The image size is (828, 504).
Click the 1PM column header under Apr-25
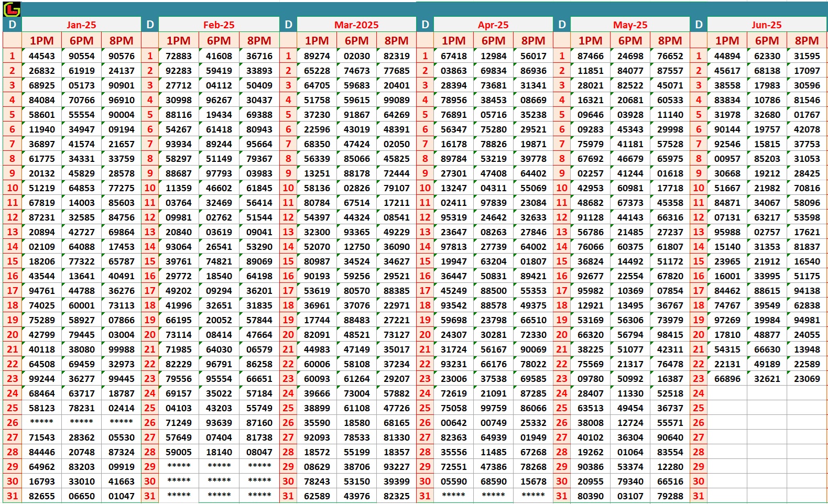453,40
